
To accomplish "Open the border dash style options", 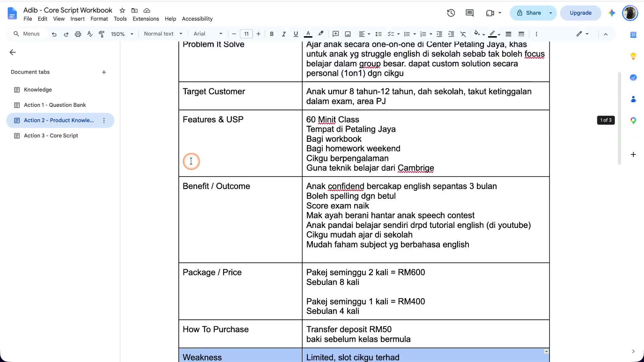I will pos(521,34).
